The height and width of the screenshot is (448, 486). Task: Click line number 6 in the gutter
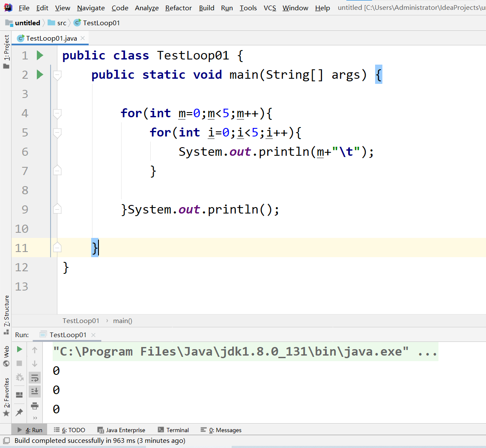pyautogui.click(x=25, y=151)
